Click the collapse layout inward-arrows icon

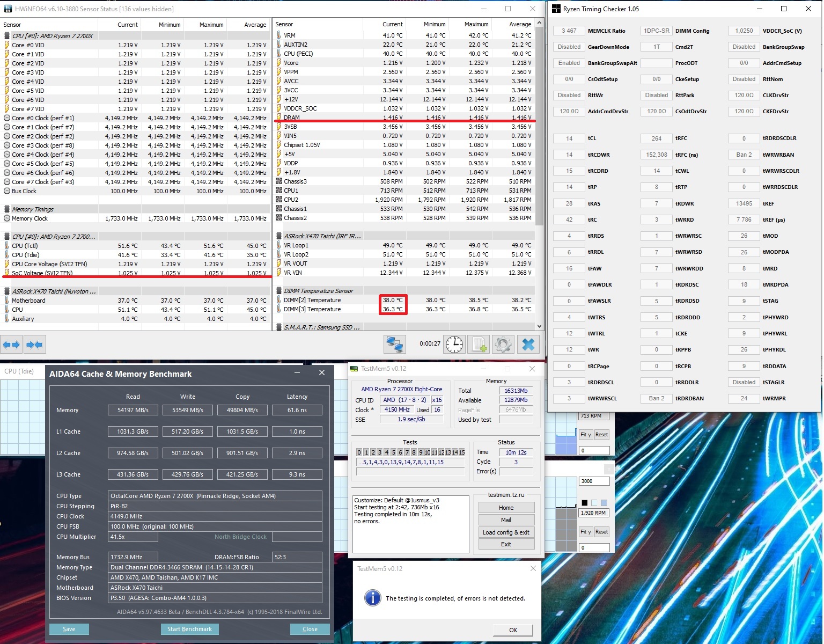click(34, 345)
